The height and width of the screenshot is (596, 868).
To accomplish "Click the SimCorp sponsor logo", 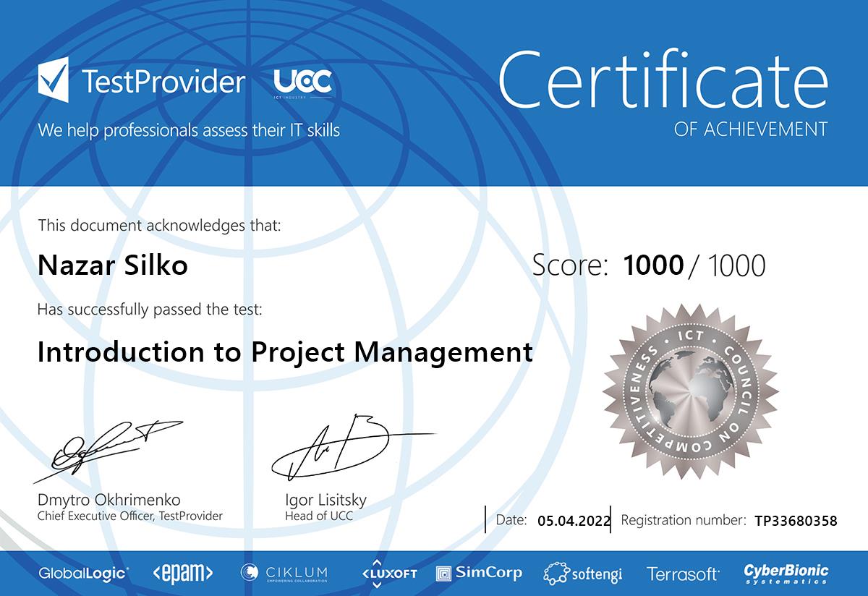I will coord(479,573).
